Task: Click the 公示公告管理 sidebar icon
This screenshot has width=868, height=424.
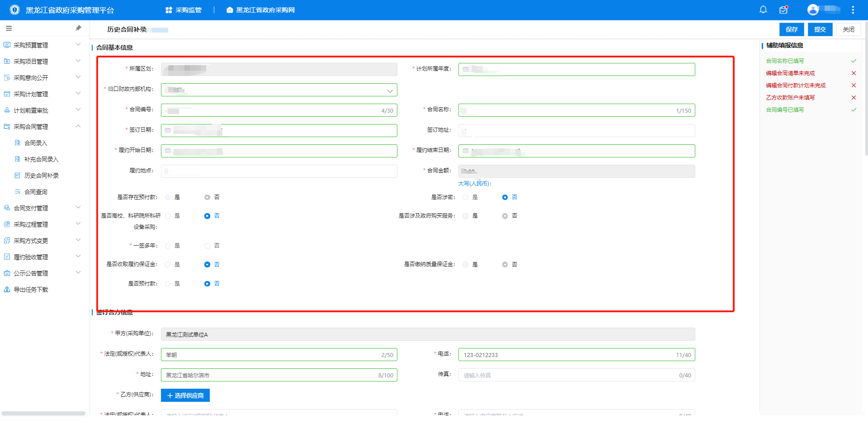Action: (x=7, y=273)
